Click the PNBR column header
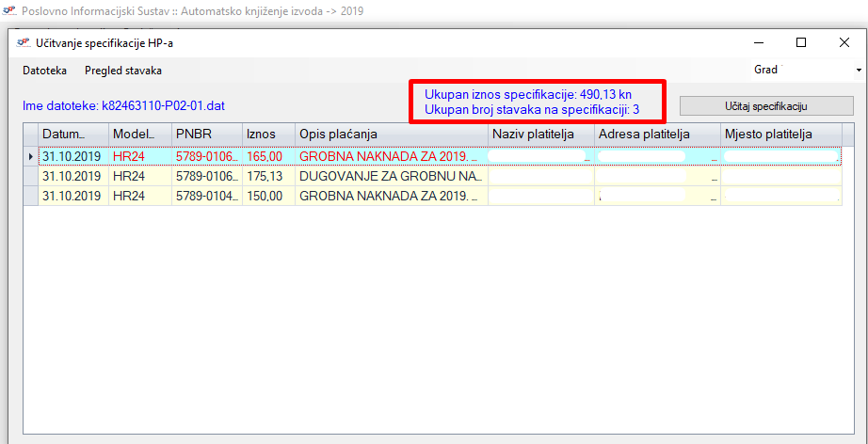 click(206, 135)
